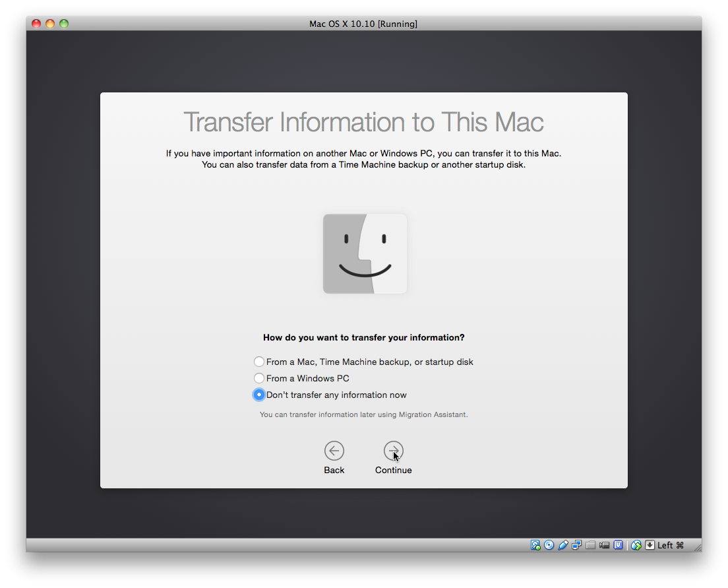Go back with the Back arrow

(x=334, y=451)
